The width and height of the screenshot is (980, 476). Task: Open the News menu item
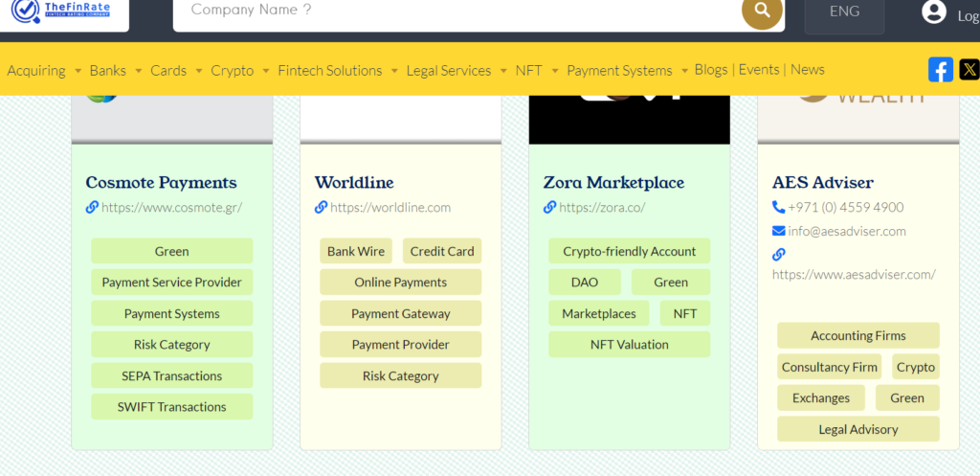point(807,69)
